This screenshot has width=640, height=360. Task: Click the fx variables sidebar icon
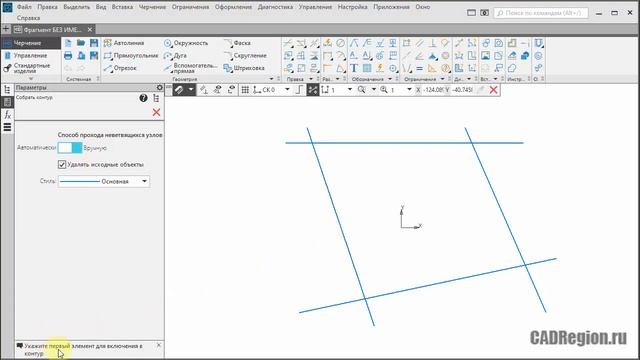tap(7, 115)
